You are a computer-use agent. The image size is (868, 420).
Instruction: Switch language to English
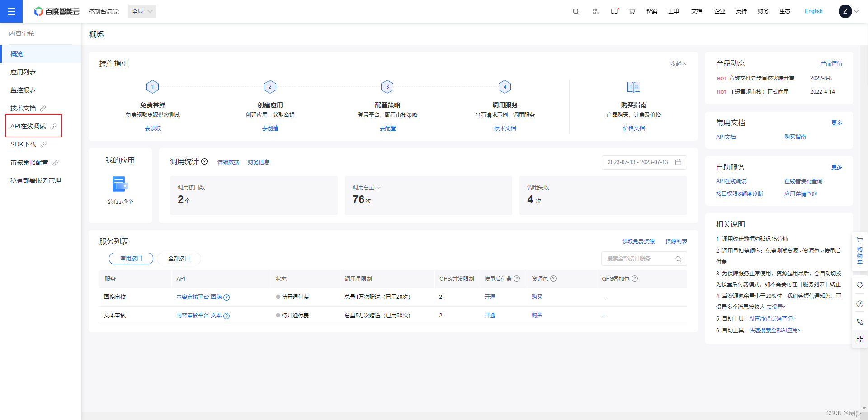pos(814,11)
